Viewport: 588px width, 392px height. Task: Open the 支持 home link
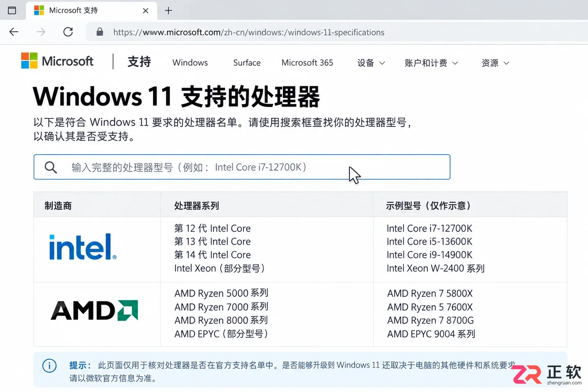(x=139, y=62)
